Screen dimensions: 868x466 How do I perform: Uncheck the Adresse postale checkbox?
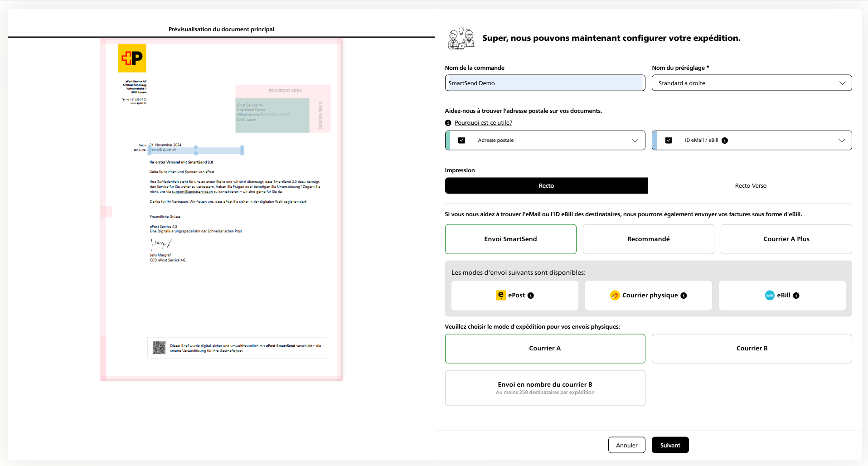[x=462, y=140]
